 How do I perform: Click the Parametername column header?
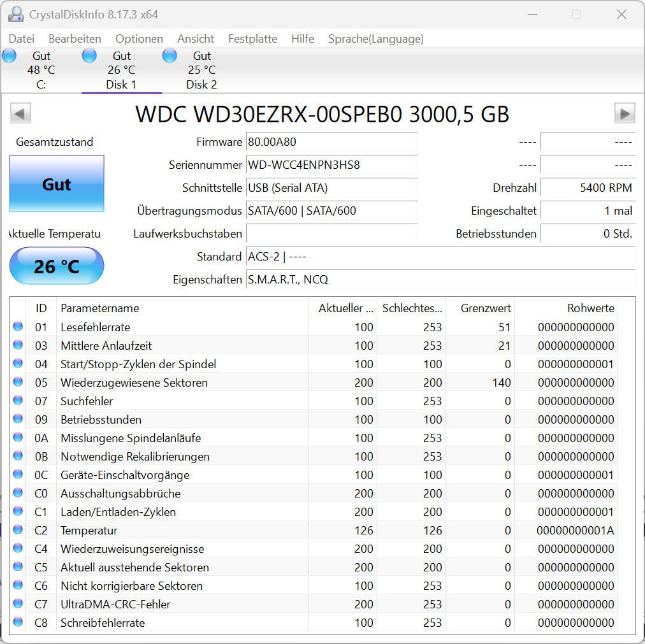point(182,308)
